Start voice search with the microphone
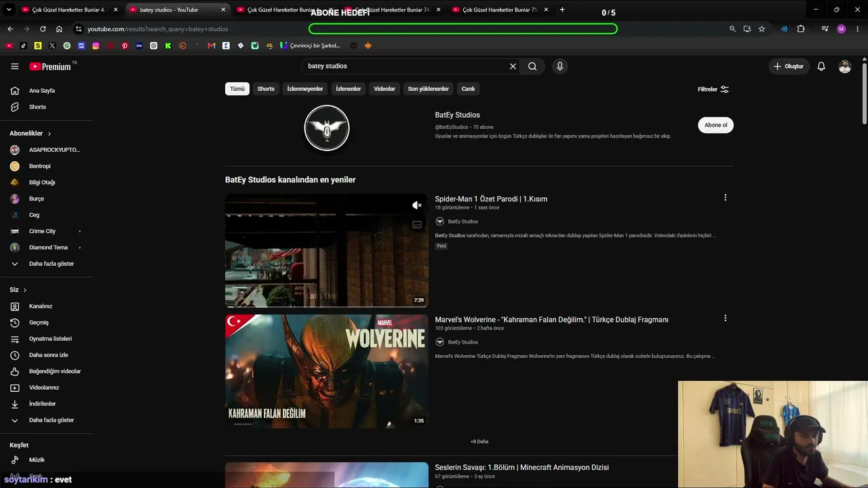The height and width of the screenshot is (488, 868). [559, 66]
